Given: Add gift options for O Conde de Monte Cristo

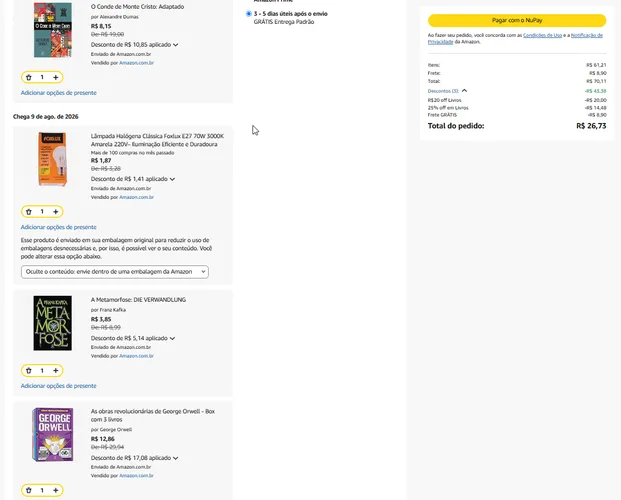Looking at the screenshot, I should point(59,93).
